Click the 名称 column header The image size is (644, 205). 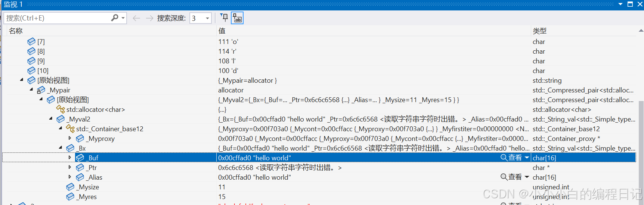click(16, 31)
